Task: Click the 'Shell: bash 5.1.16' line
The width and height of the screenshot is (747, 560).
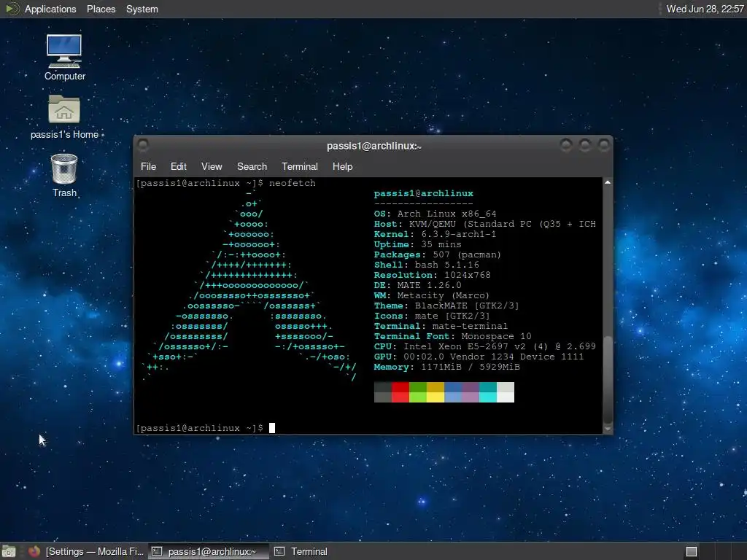Action: click(426, 265)
